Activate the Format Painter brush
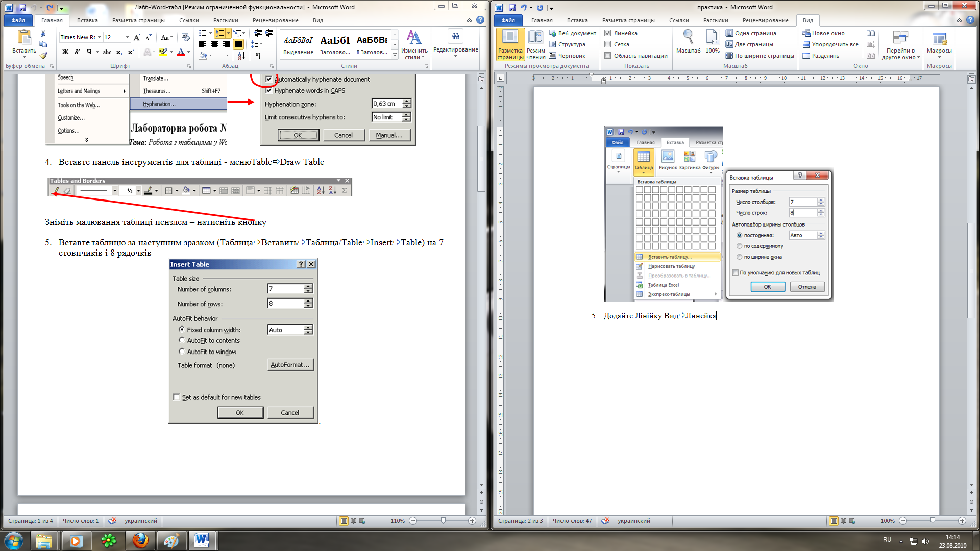Image resolution: width=980 pixels, height=551 pixels. [43, 55]
